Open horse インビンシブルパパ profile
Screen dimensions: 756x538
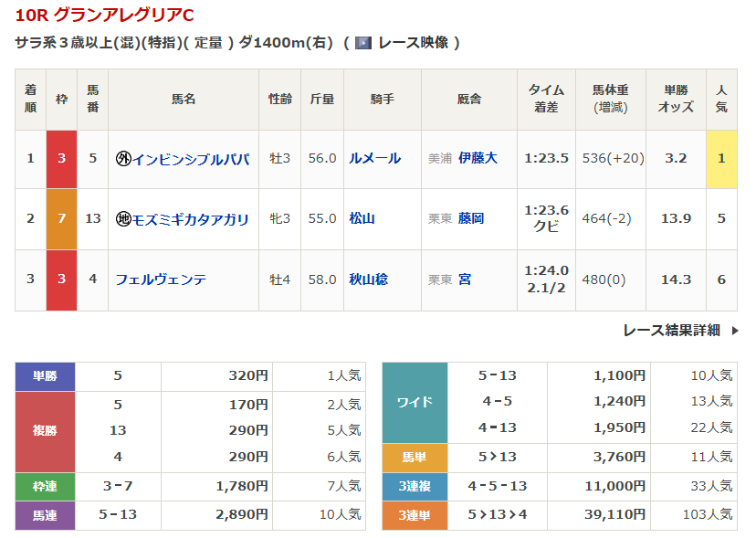tap(191, 158)
